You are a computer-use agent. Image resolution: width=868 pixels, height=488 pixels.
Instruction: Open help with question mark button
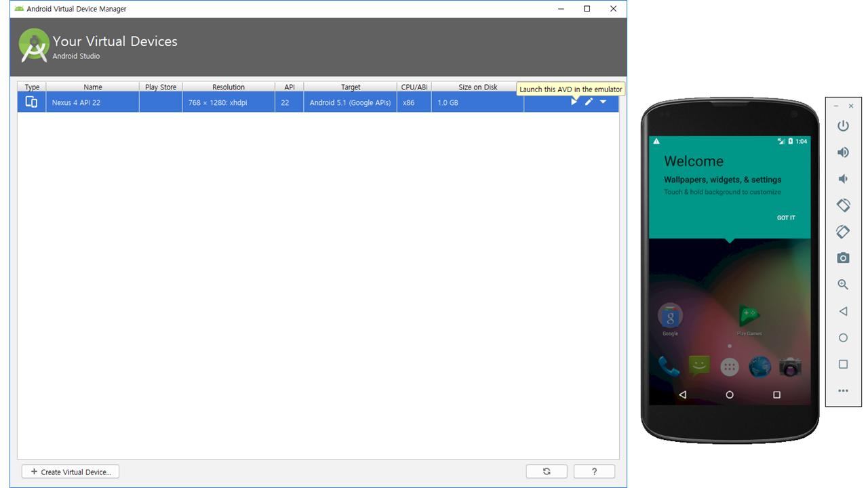click(x=594, y=472)
